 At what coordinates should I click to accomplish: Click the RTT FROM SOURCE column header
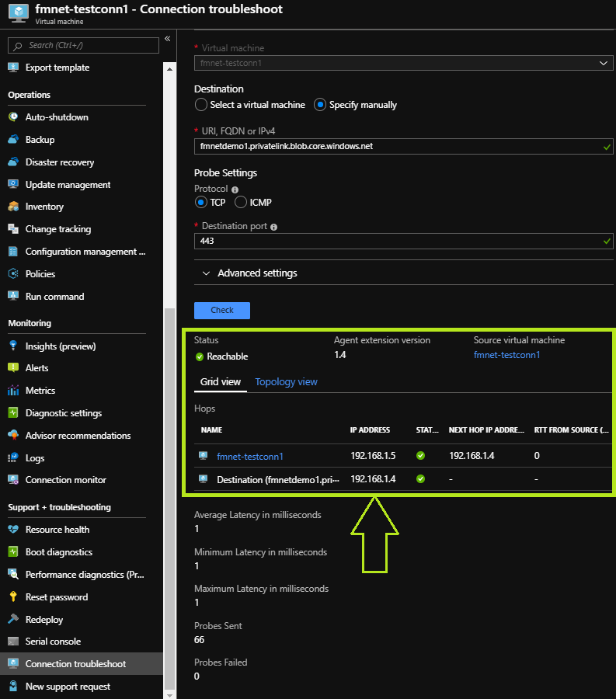(572, 429)
